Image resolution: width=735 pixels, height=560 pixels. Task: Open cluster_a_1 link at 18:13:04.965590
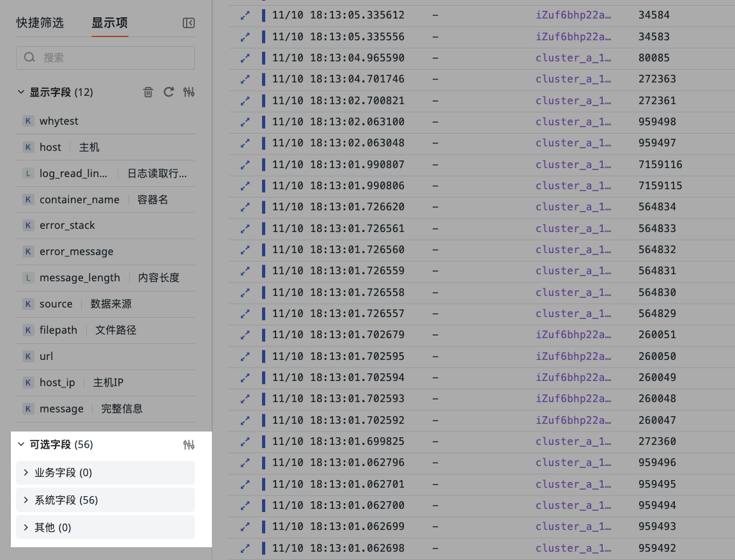click(x=573, y=58)
